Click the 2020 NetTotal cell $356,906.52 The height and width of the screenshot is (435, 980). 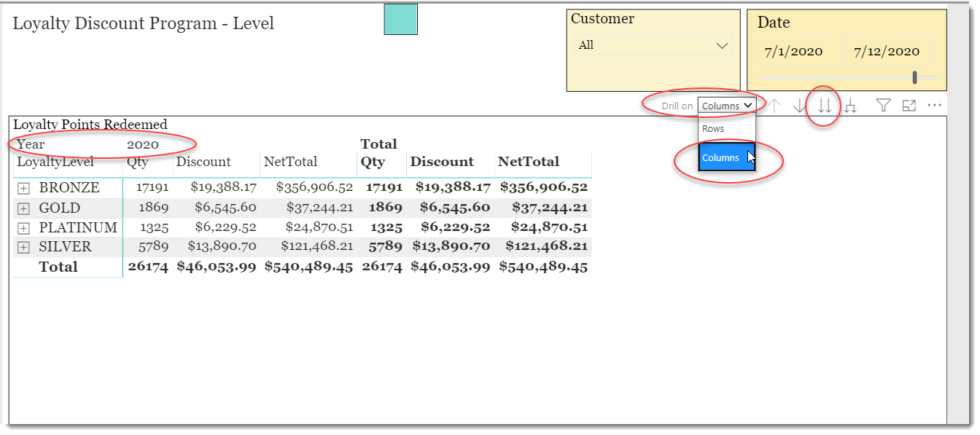coord(314,187)
